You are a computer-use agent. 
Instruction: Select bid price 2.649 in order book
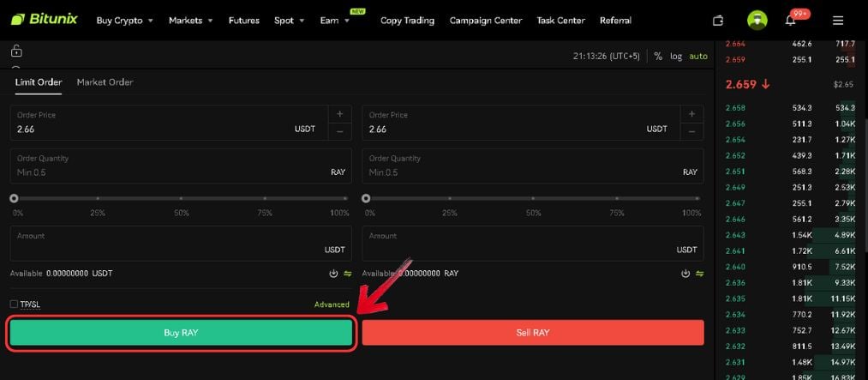735,187
